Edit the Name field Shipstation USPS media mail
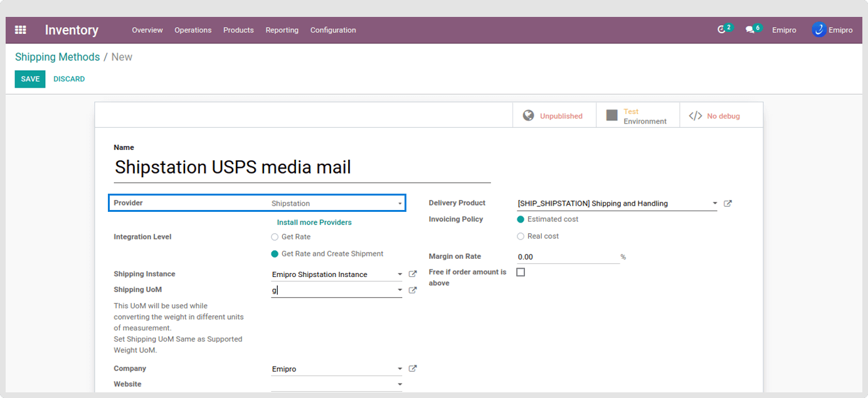868x398 pixels. (302, 167)
